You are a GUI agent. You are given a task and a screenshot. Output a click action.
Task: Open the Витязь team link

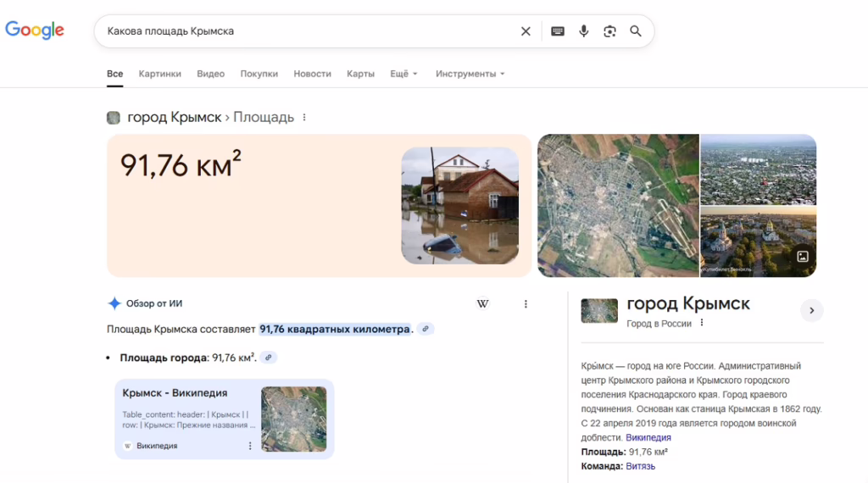tap(641, 466)
